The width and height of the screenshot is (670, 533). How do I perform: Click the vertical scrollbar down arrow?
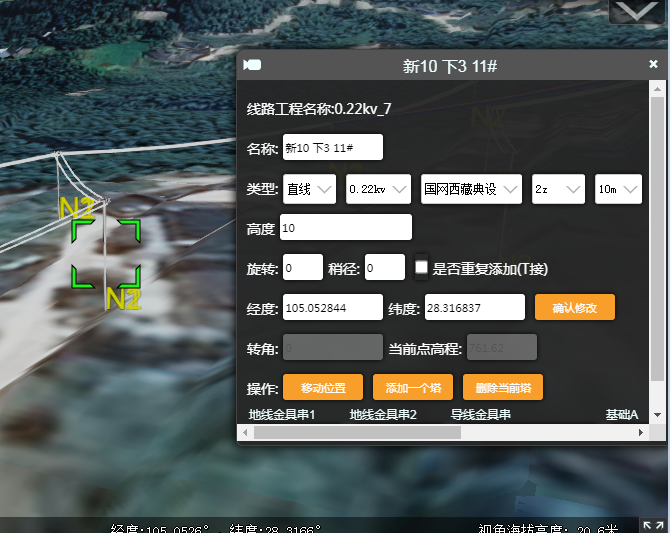click(657, 414)
